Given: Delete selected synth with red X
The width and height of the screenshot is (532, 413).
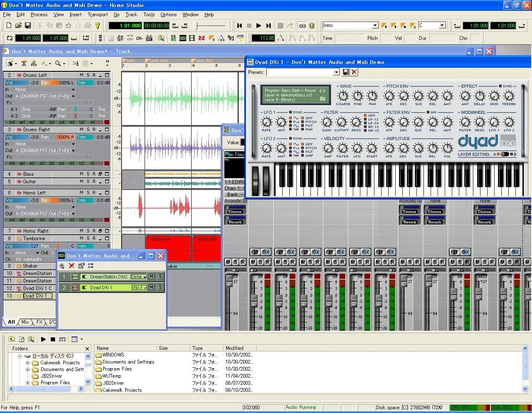Looking at the screenshot, I should point(71,266).
